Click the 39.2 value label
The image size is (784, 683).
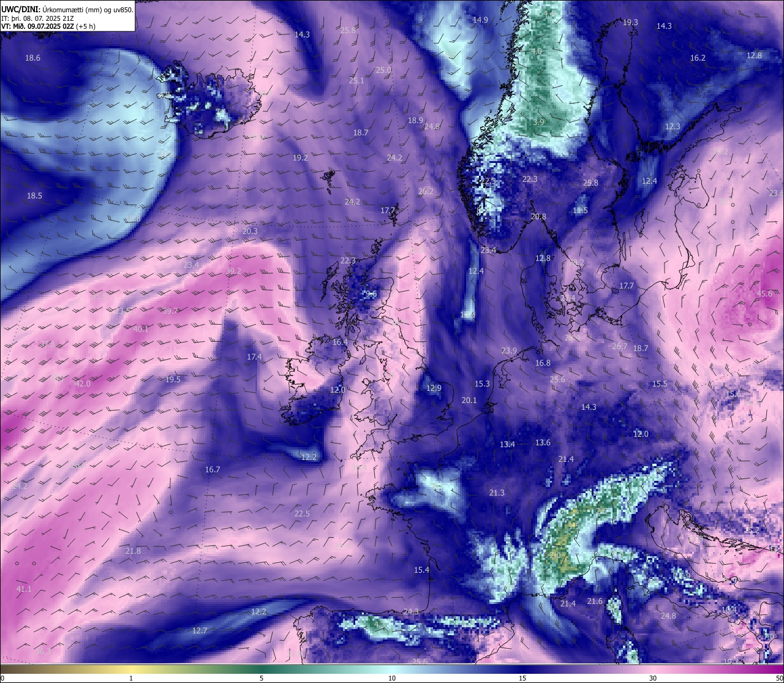pyautogui.click(x=233, y=271)
